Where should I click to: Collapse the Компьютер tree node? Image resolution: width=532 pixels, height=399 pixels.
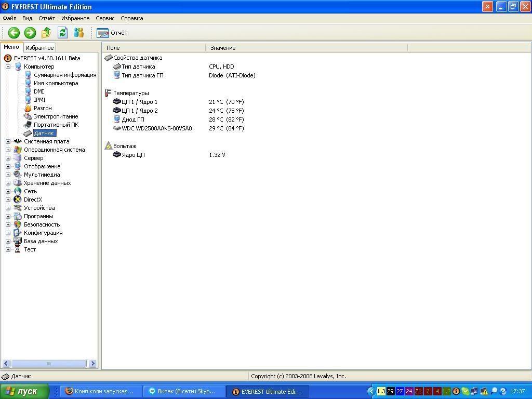[8, 66]
